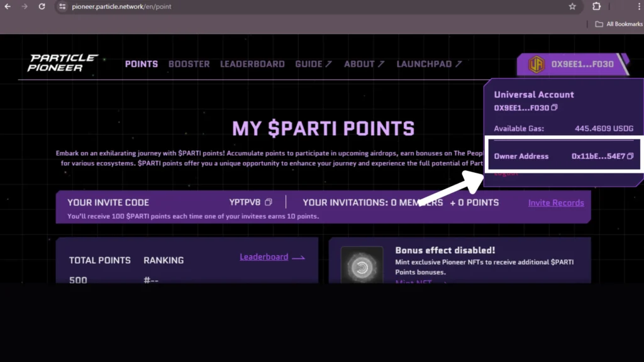
Task: Click the TOTAL POINTS label
Action: point(100,260)
